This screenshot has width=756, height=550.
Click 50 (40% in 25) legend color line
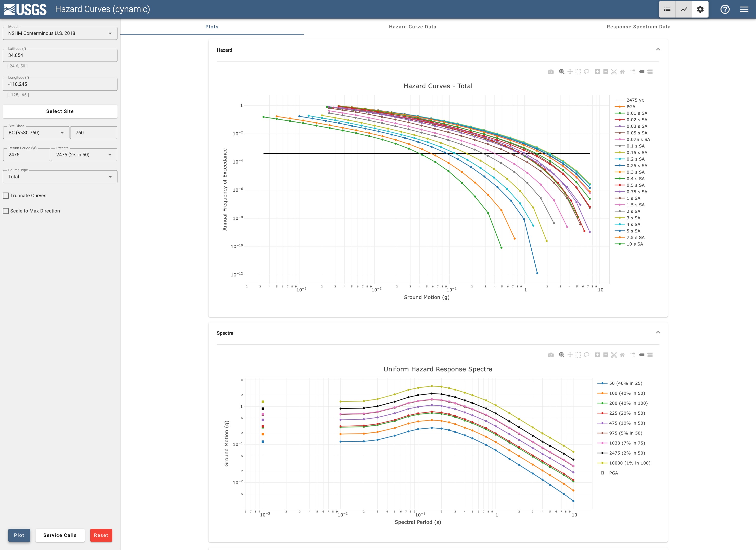pyautogui.click(x=602, y=383)
